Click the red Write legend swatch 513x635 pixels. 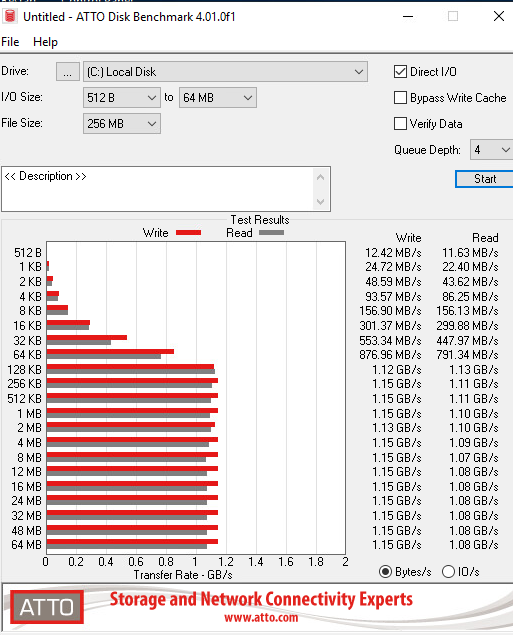(x=188, y=232)
